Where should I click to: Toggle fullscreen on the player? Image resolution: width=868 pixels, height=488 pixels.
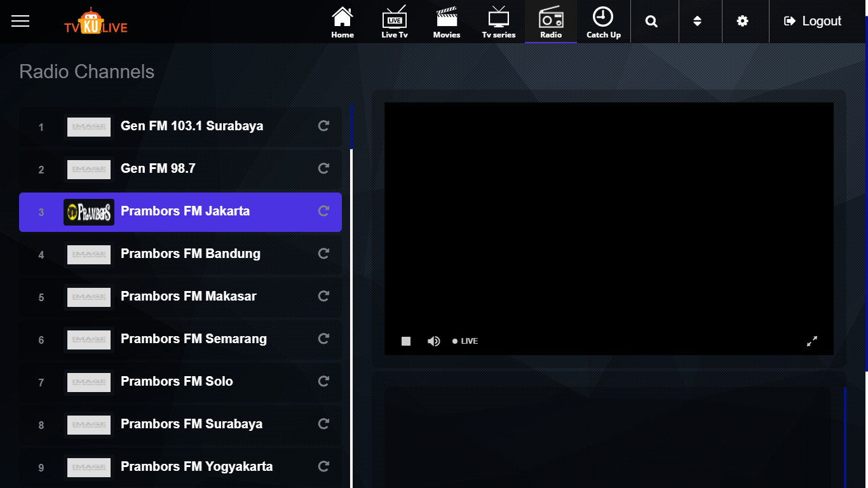(812, 341)
